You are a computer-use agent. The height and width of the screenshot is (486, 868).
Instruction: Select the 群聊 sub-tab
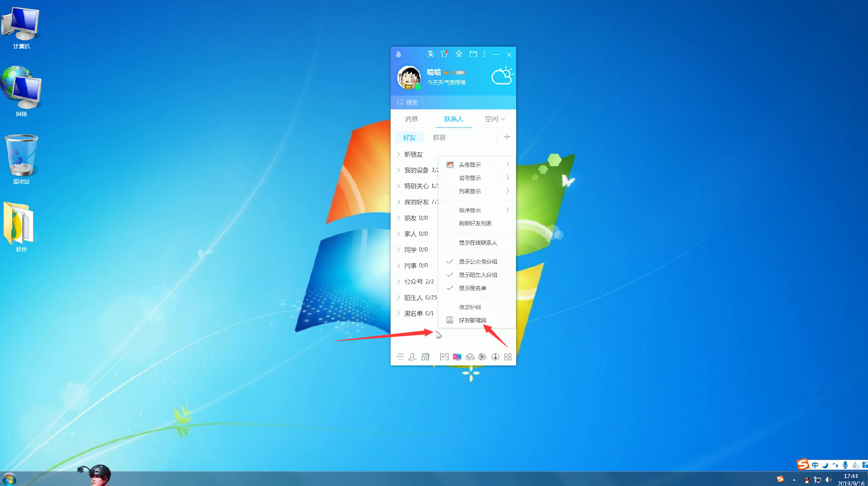tap(439, 138)
